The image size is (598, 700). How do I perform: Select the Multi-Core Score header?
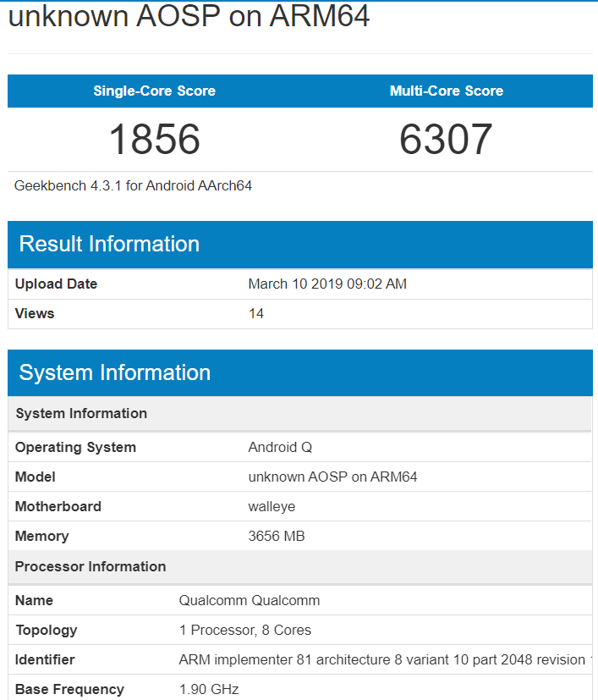pyautogui.click(x=447, y=91)
